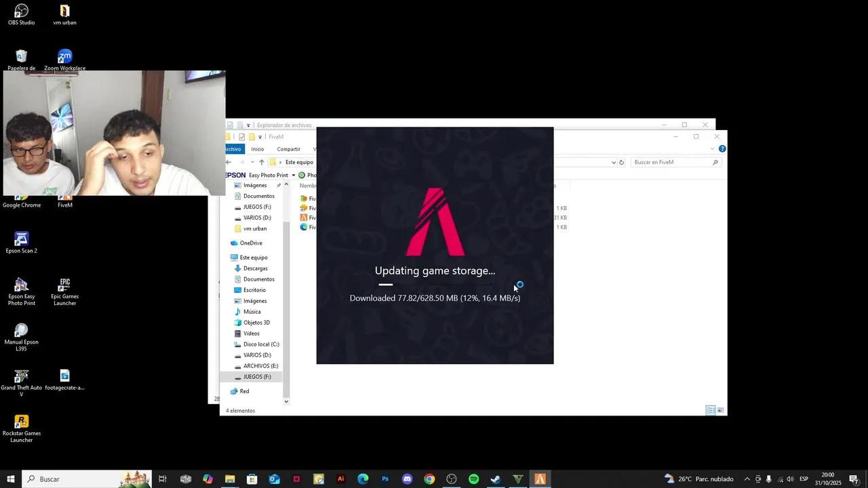Click the Buscar en FiveM search field

pyautogui.click(x=675, y=163)
